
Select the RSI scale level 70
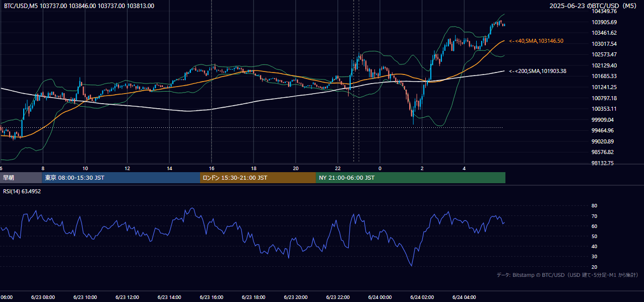click(x=594, y=216)
